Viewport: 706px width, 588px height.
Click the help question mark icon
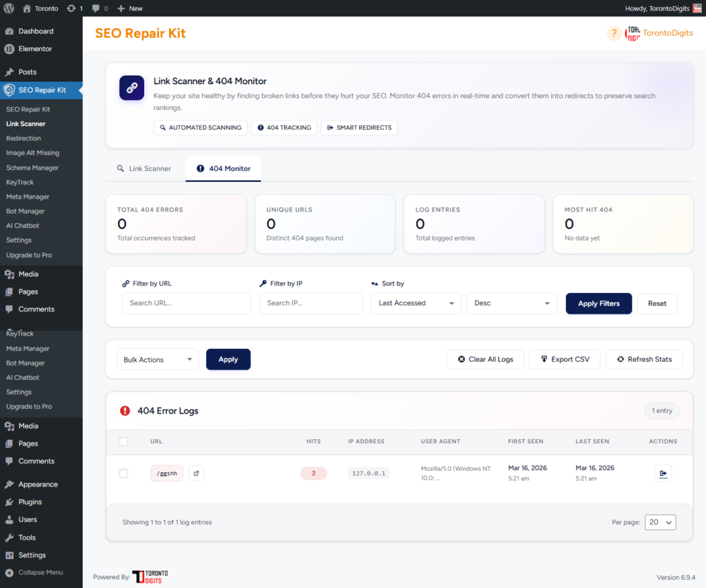614,33
